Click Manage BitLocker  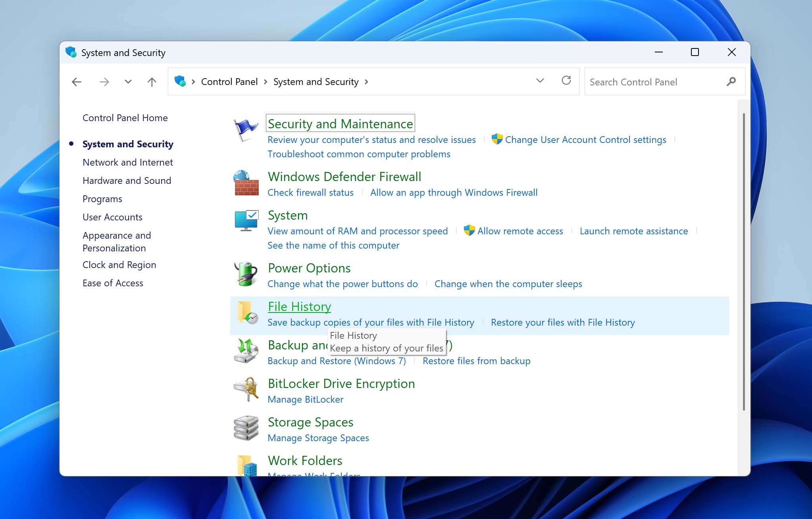[306, 399]
